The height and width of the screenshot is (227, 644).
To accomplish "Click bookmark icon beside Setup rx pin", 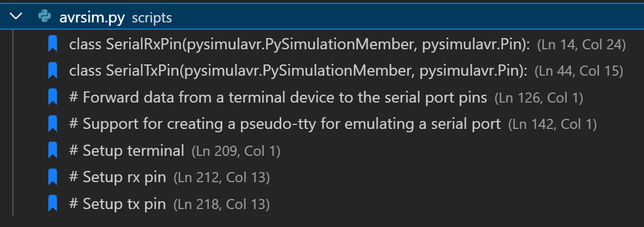I will click(52, 178).
